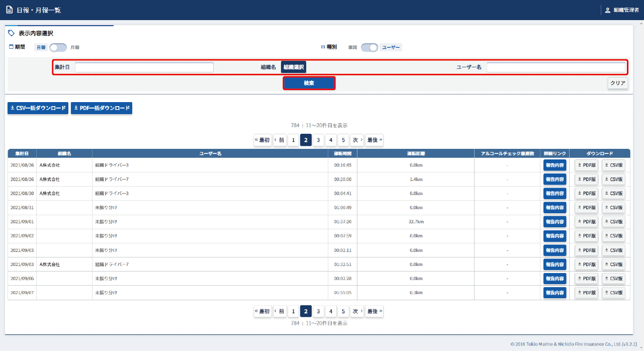Image resolution: width=644 pixels, height=351 pixels.
Task: Download CSV版 for the 2021/09/01 row
Action: [613, 222]
